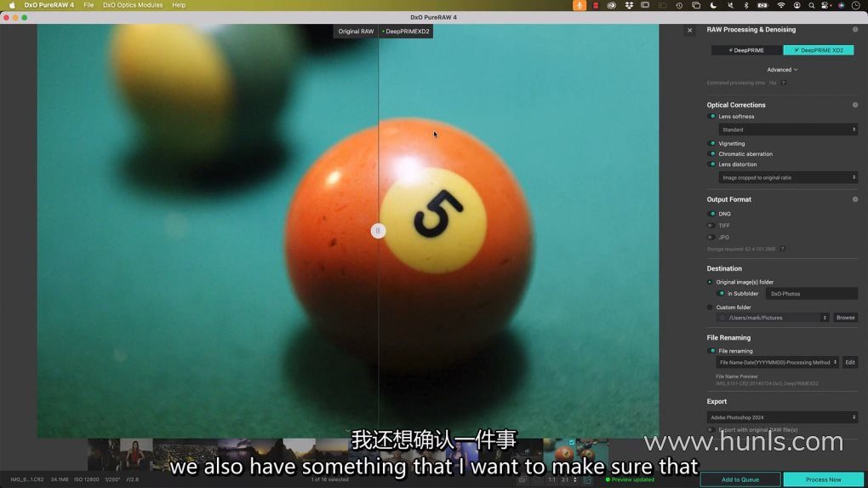Click the Wi-Fi icon in the menu bar
The image size is (868, 488).
pyautogui.click(x=780, y=5)
